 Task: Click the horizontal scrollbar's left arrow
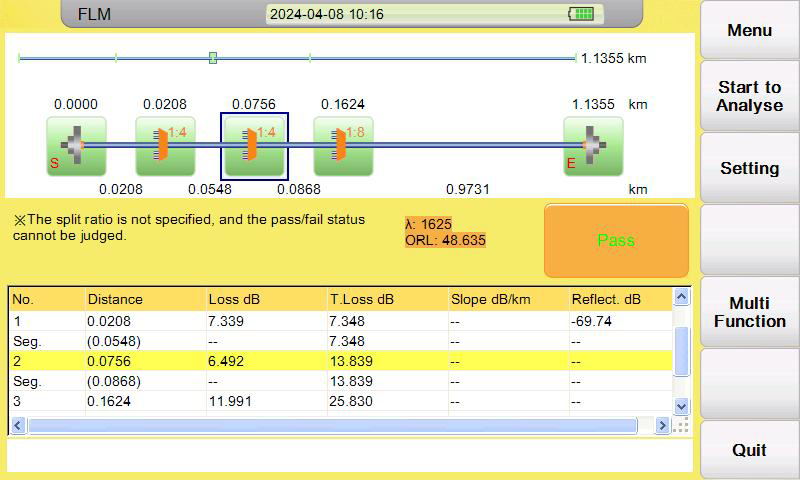18,425
